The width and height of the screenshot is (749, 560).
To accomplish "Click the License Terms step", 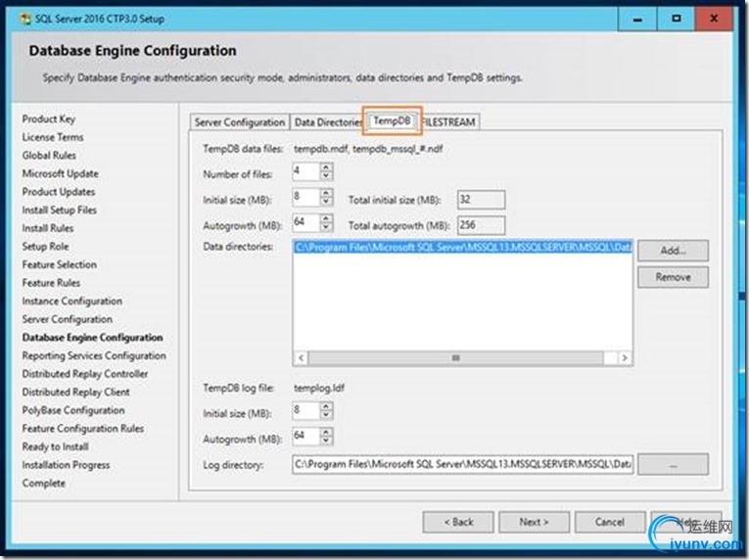I will pyautogui.click(x=53, y=137).
